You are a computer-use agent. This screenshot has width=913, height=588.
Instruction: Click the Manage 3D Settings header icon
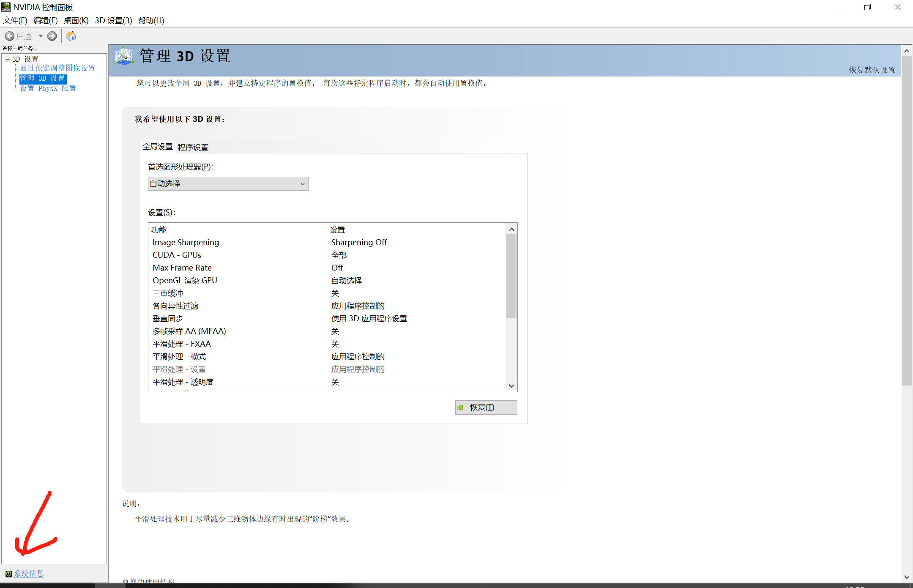point(124,56)
